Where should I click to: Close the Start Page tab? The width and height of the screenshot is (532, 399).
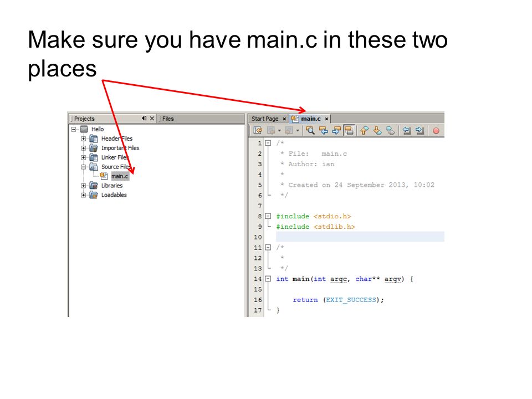pos(284,119)
